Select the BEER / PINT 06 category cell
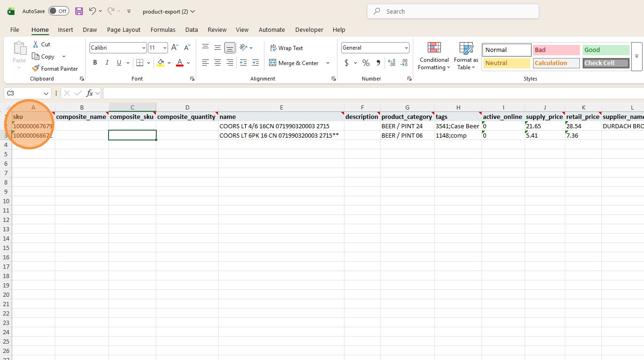Screen dimensions: 644x360 coord(407,135)
